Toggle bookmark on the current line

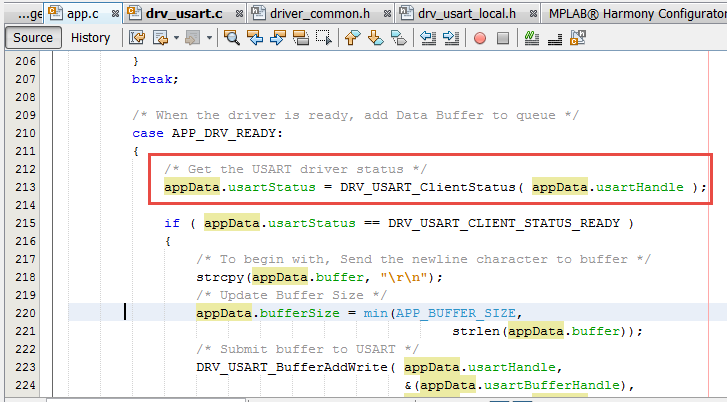pos(398,38)
